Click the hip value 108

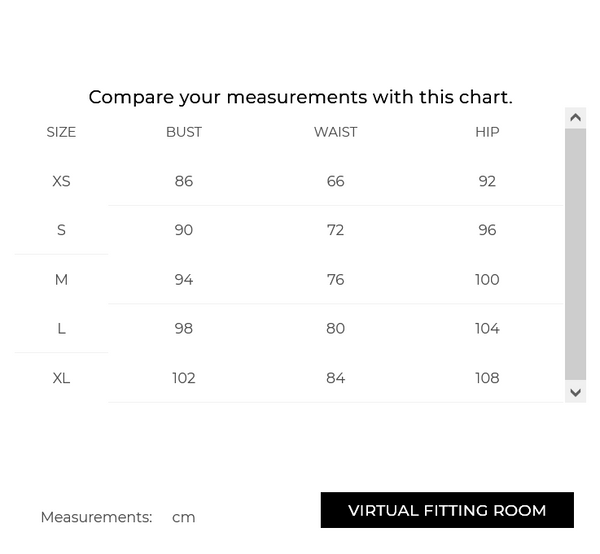tap(487, 378)
